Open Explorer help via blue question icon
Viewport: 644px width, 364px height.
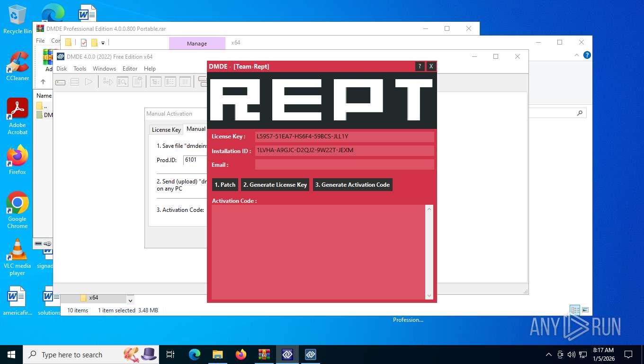tap(587, 55)
